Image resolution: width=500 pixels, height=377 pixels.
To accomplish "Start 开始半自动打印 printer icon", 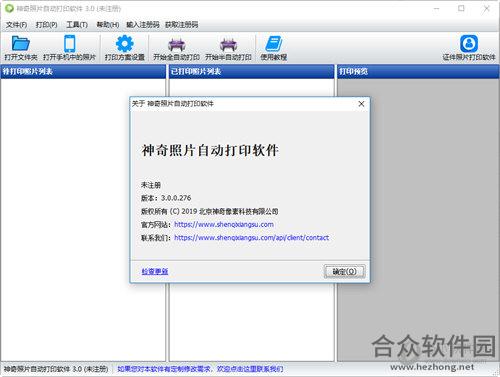I will 228,44.
